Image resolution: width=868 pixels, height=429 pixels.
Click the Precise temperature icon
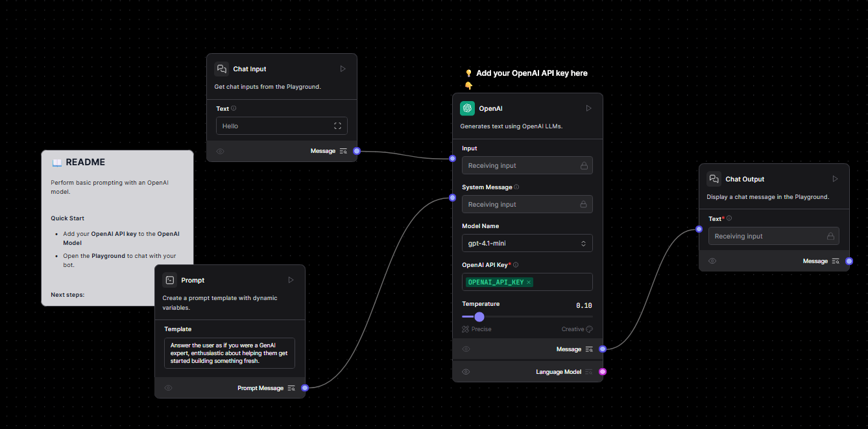pyautogui.click(x=465, y=329)
